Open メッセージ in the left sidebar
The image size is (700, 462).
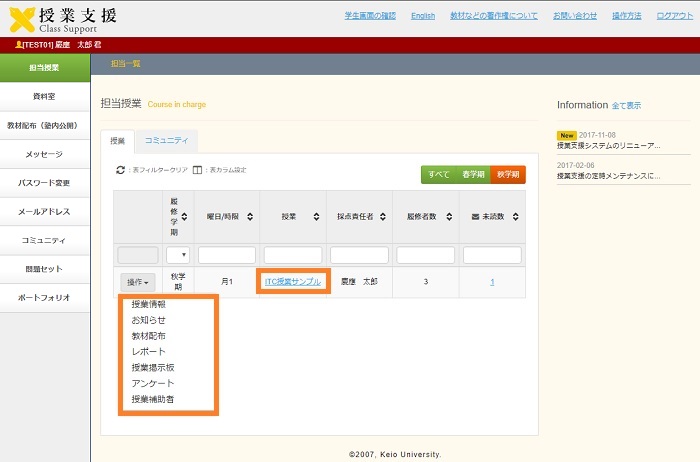tap(45, 154)
